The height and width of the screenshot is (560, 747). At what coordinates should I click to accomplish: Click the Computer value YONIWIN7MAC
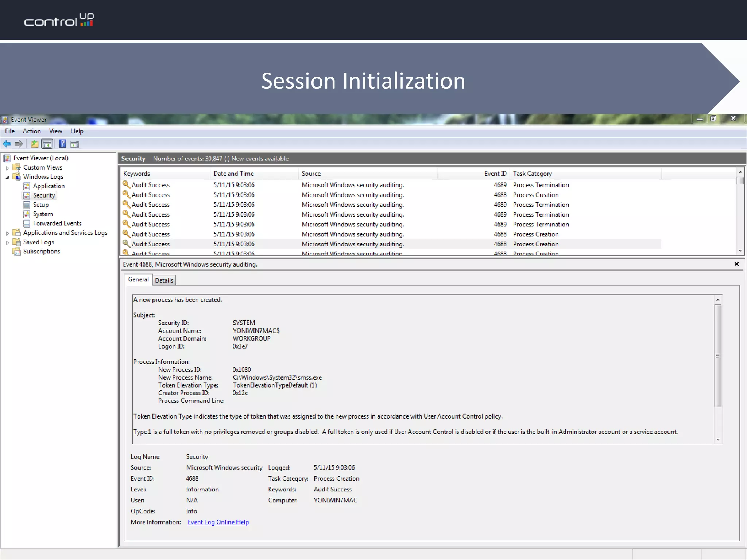pyautogui.click(x=335, y=500)
